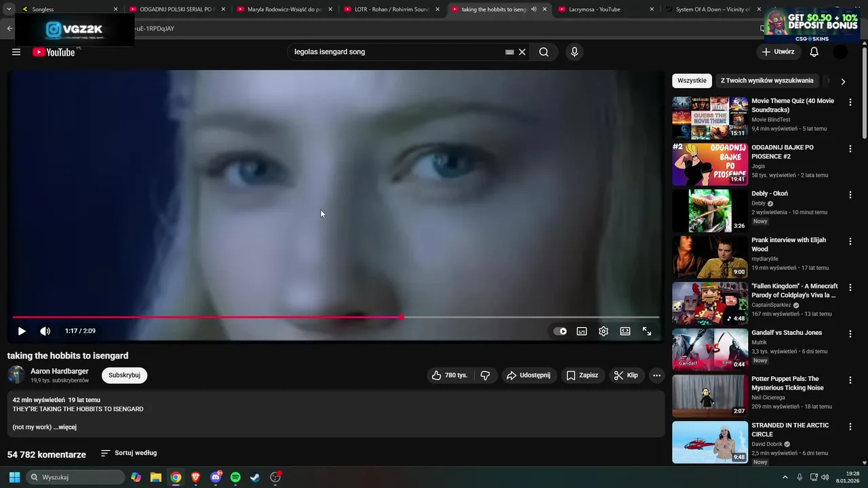868x488 pixels.
Task: Open the Sortuj według comment sorting
Action: [x=129, y=453]
